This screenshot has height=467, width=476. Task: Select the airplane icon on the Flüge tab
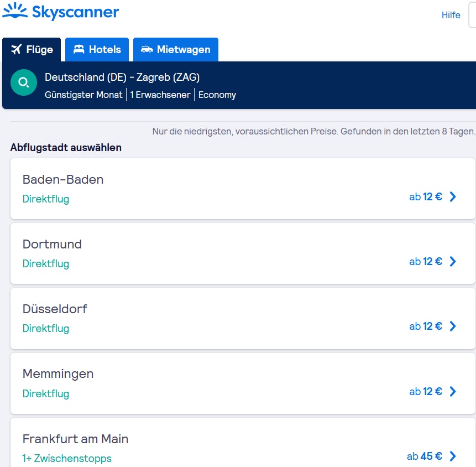coord(17,49)
